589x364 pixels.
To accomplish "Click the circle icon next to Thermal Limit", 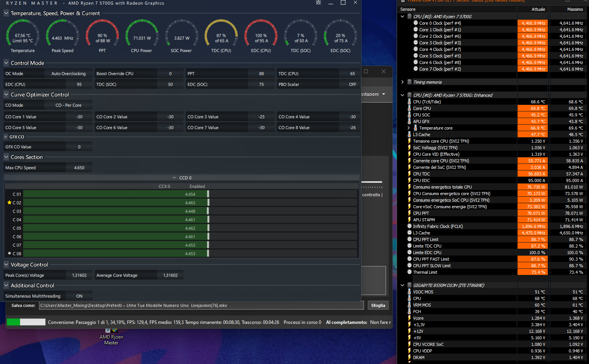I will [x=410, y=272].
